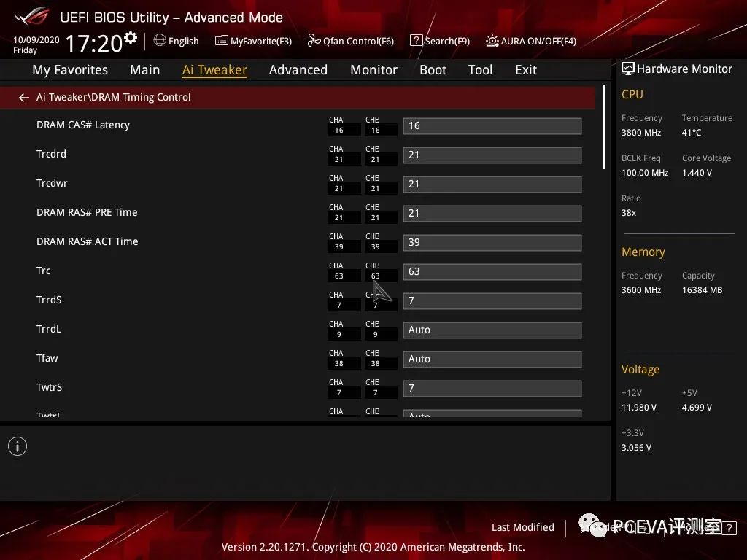
Task: Open MyFavorite(F3) from the top bar
Action: coord(252,41)
